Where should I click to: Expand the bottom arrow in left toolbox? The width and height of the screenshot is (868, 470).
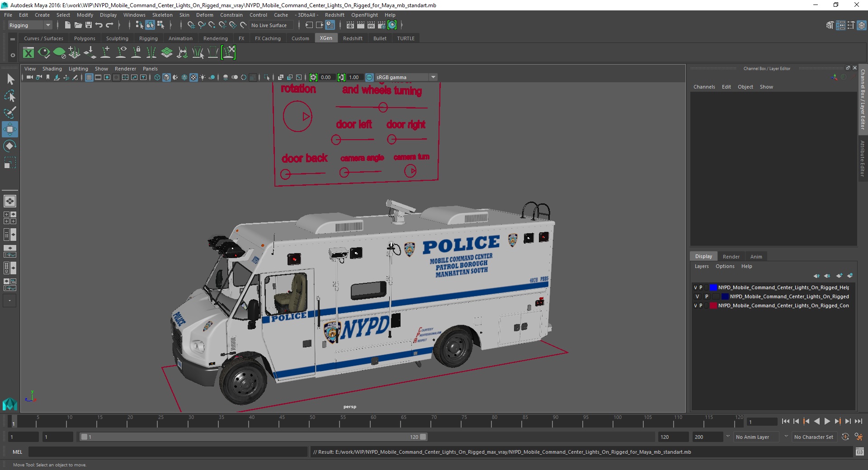point(10,301)
